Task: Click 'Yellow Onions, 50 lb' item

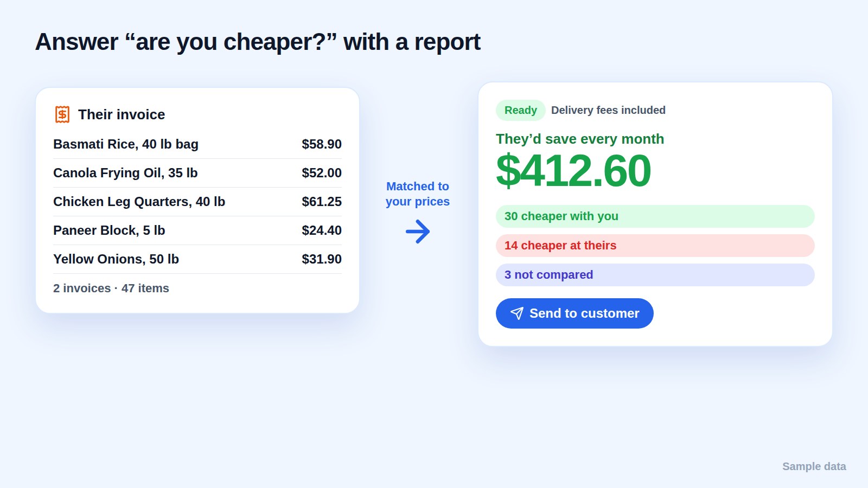Action: tap(116, 259)
